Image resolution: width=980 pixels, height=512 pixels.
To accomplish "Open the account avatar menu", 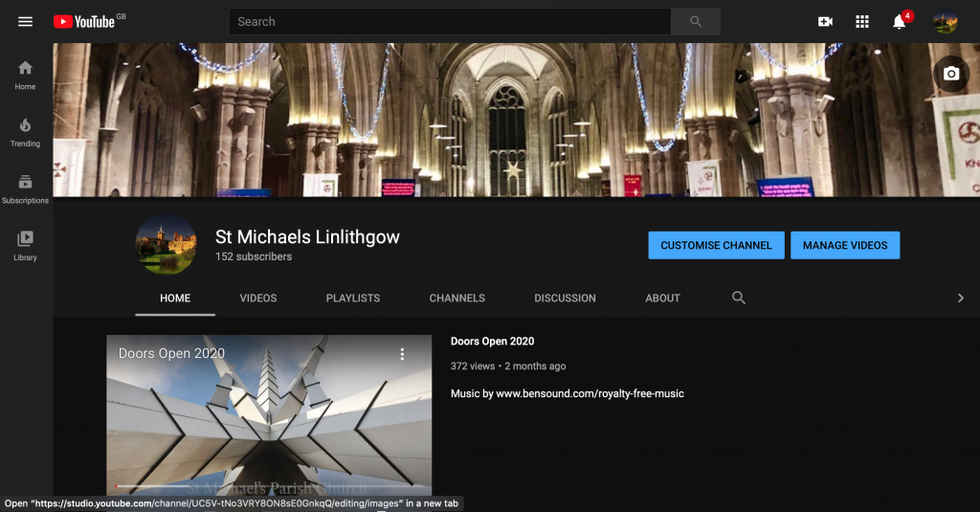I will [x=946, y=21].
